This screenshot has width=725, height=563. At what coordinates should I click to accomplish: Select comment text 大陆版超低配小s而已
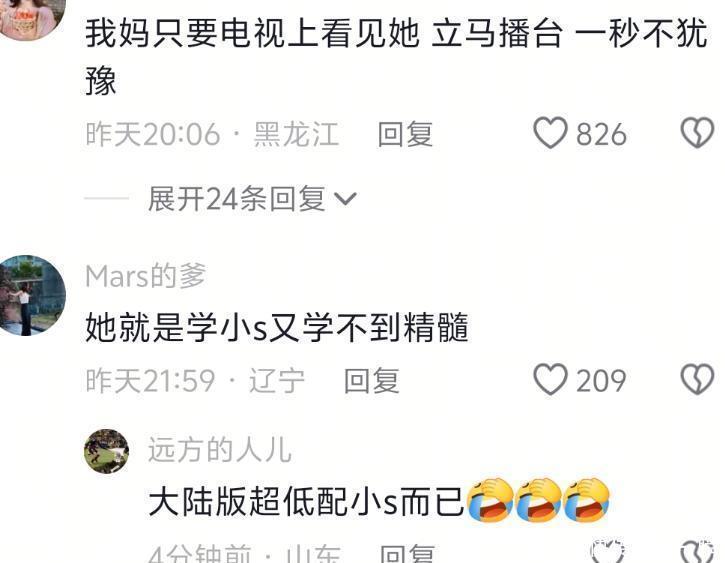click(x=306, y=502)
